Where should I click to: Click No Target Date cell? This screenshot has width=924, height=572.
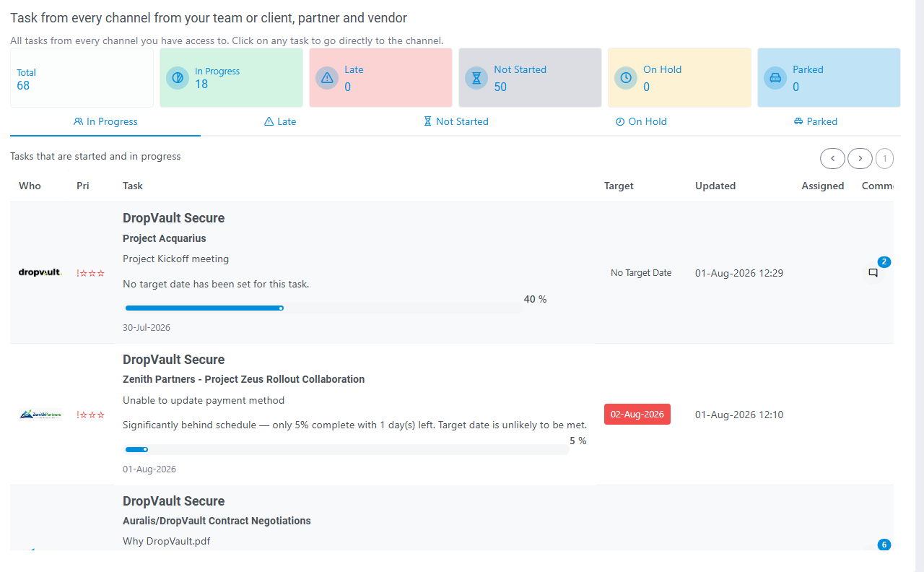pyautogui.click(x=641, y=273)
